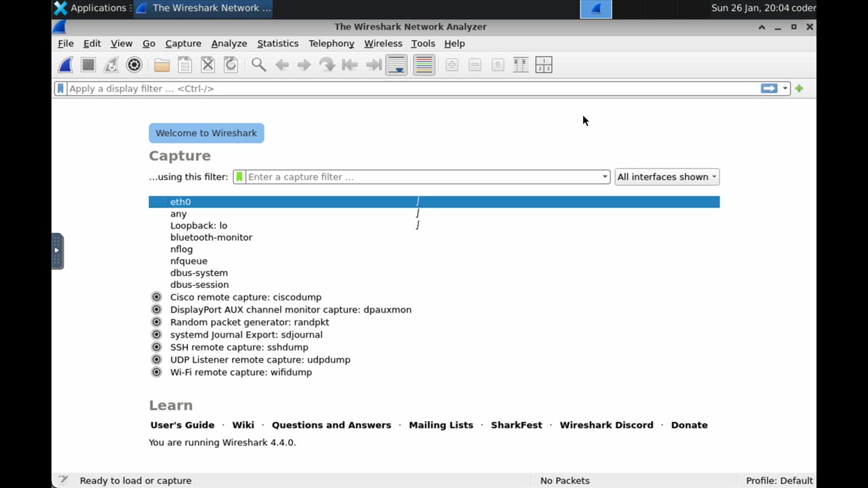Screen dimensions: 868x488
Task: Open the Go menu
Action: 149,43
